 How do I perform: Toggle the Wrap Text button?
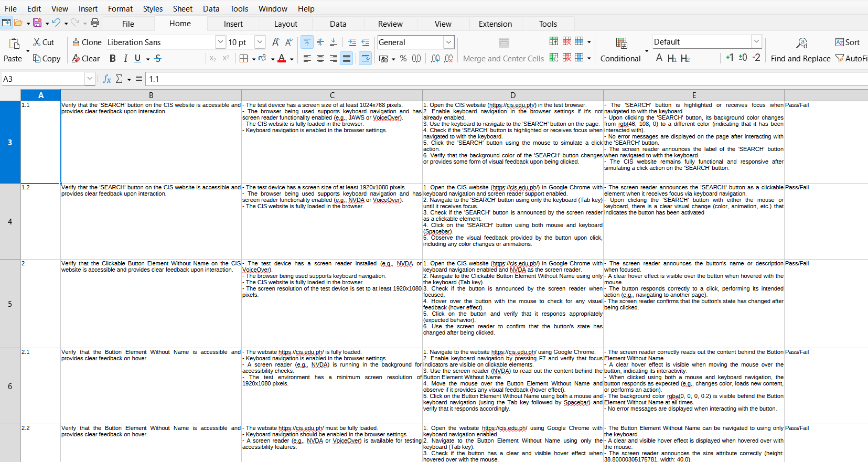366,58
